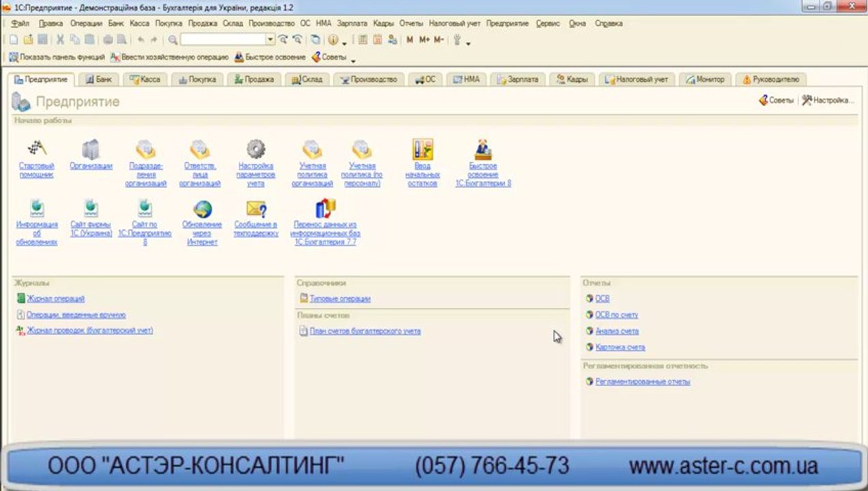Open the ОСВ по счету link

click(616, 315)
